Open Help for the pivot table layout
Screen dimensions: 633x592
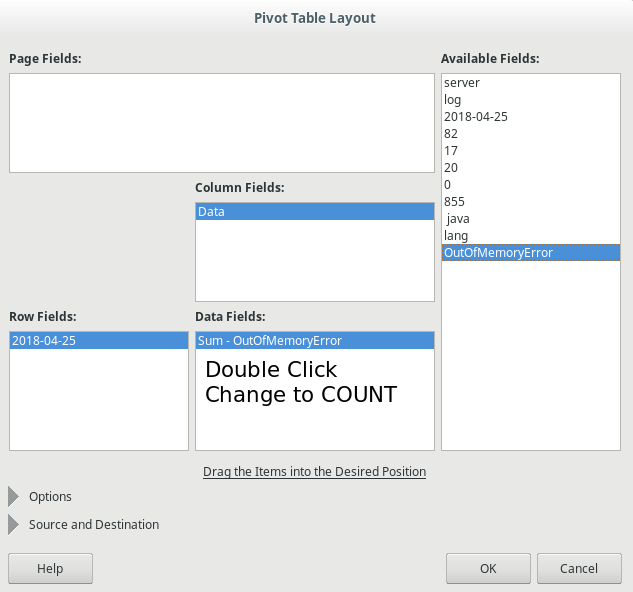click(x=50, y=568)
